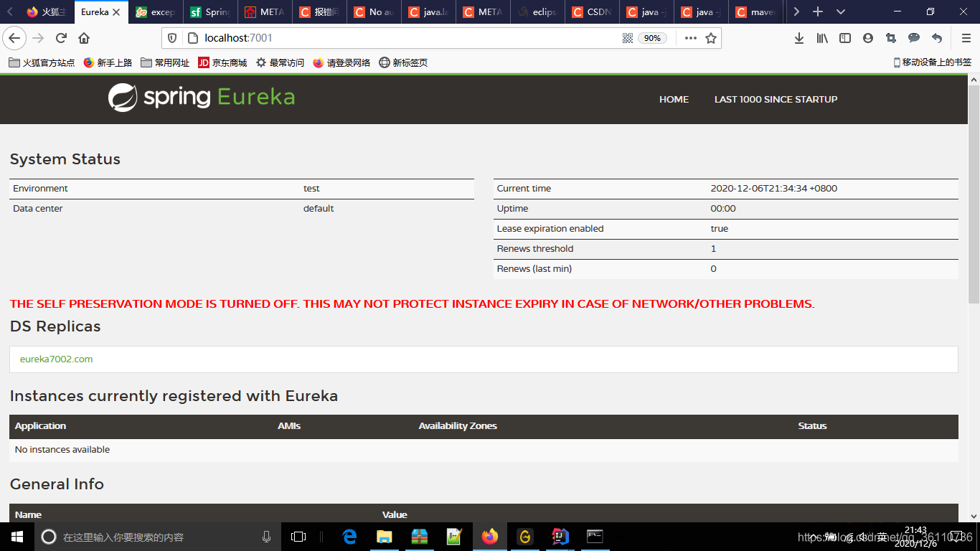Switch to the No au tab
Image resolution: width=980 pixels, height=551 pixels.
coord(374,12)
